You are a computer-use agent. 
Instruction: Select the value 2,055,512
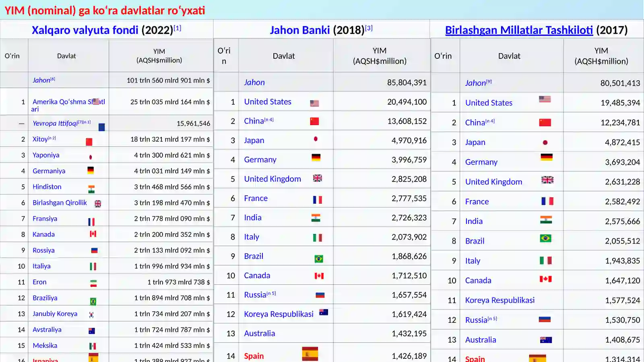[x=623, y=241]
